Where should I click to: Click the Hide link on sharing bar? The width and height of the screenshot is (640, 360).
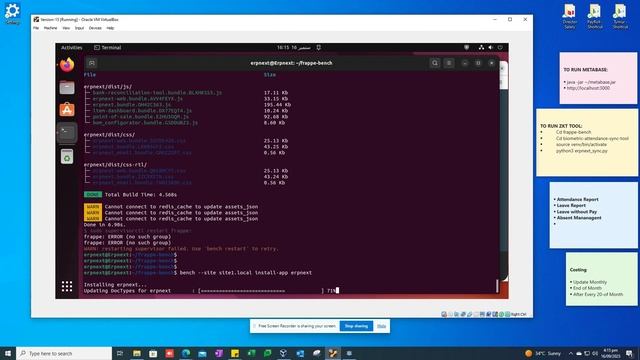(381, 326)
